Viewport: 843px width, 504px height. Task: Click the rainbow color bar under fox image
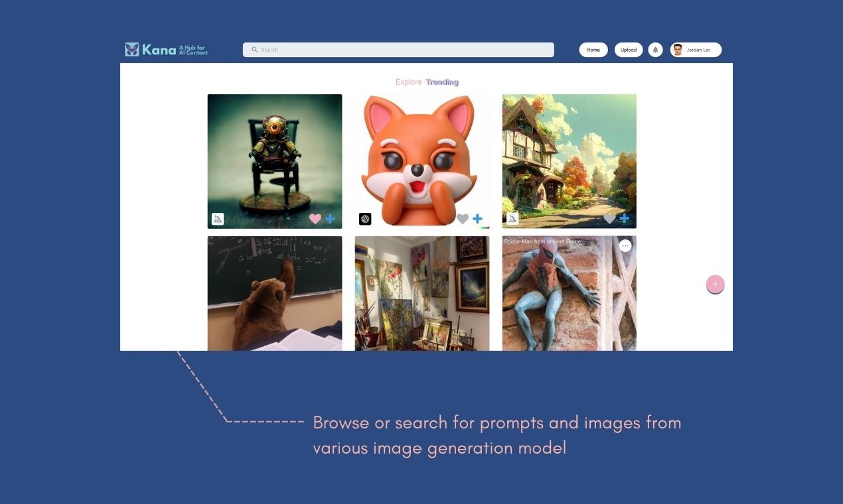pyautogui.click(x=485, y=227)
